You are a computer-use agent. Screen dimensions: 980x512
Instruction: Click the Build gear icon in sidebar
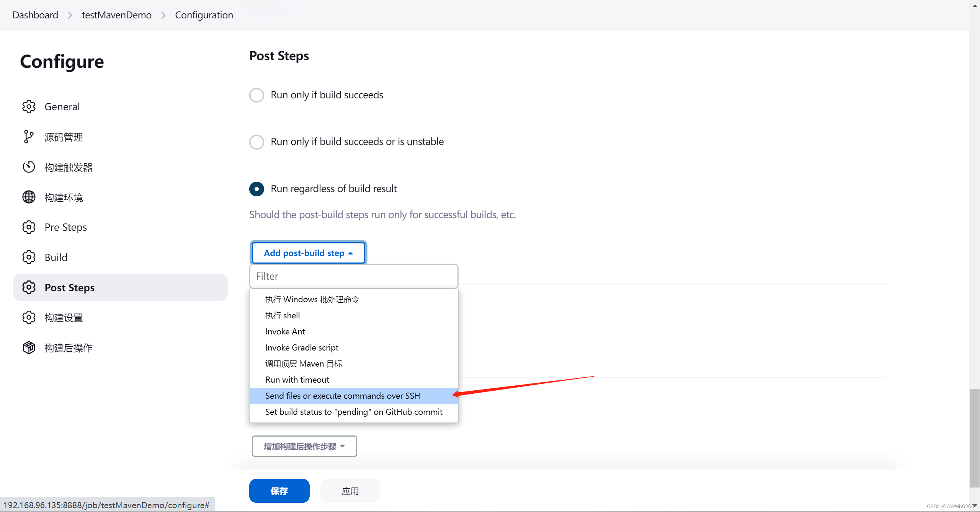pyautogui.click(x=29, y=257)
